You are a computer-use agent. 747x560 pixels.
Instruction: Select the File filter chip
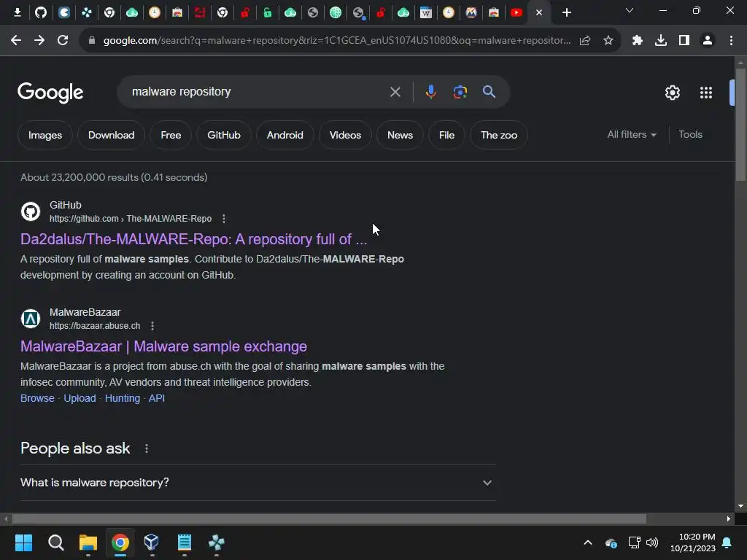click(x=446, y=135)
